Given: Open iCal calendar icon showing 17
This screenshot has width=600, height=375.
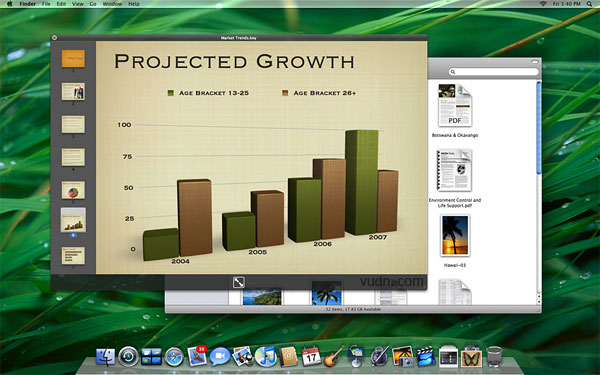Looking at the screenshot, I should click(311, 356).
